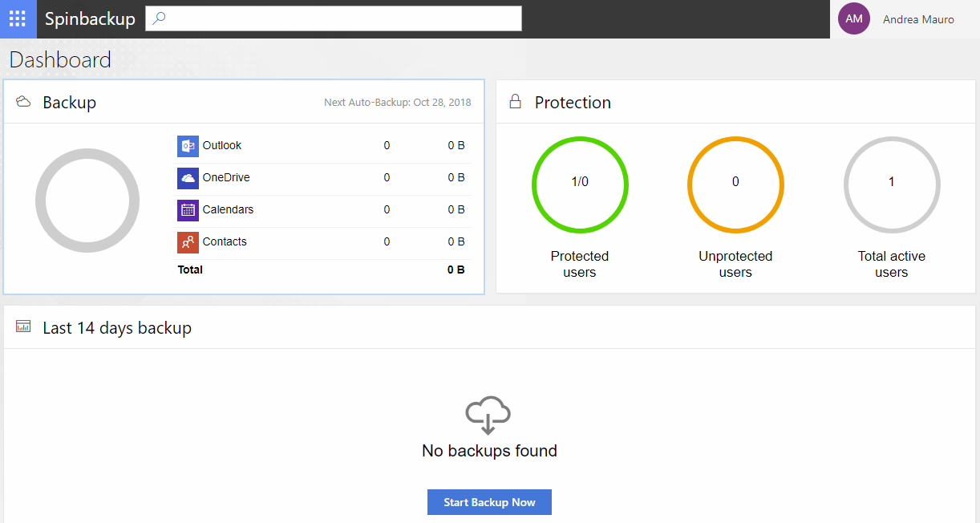
Task: Click the bold Total 0 B value
Action: tap(456, 270)
